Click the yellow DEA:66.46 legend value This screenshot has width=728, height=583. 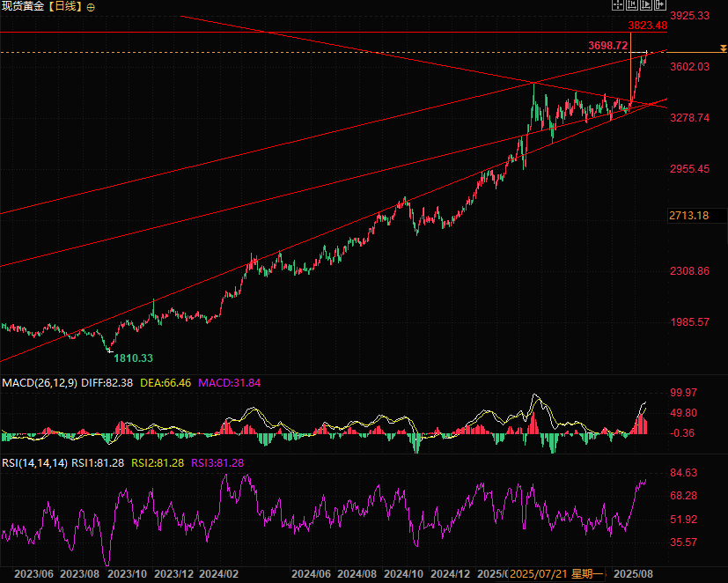point(166,383)
